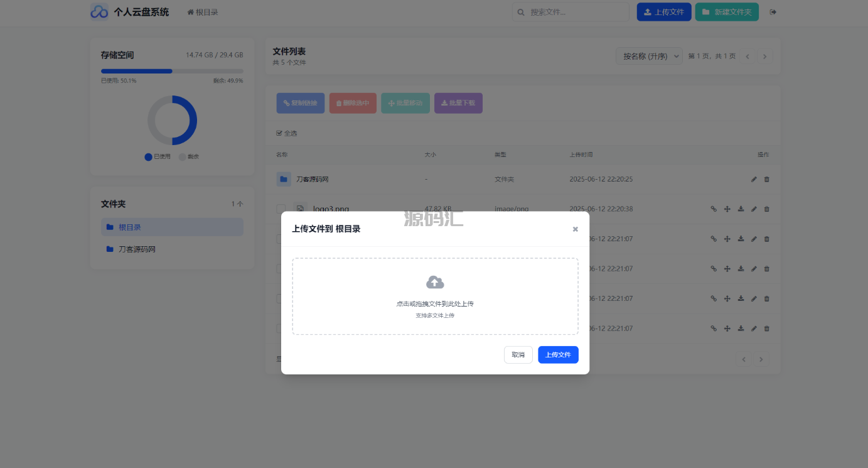Click the 剩余: 49.9% label
Image resolution: width=868 pixels, height=468 pixels.
click(228, 81)
